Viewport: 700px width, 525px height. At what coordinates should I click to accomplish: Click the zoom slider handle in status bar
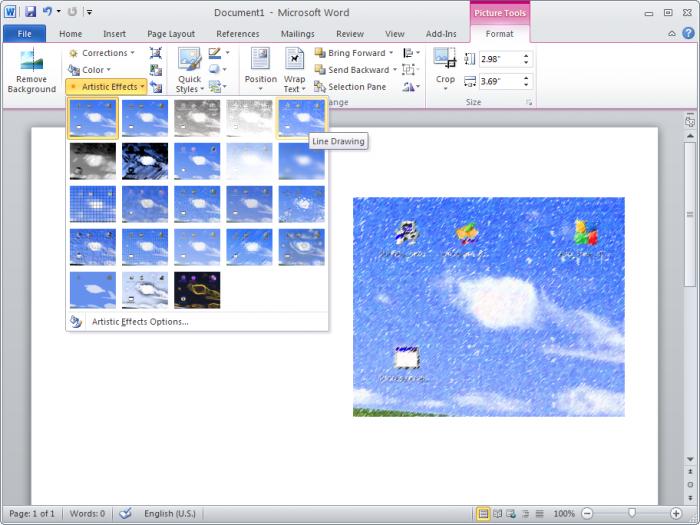(x=631, y=514)
